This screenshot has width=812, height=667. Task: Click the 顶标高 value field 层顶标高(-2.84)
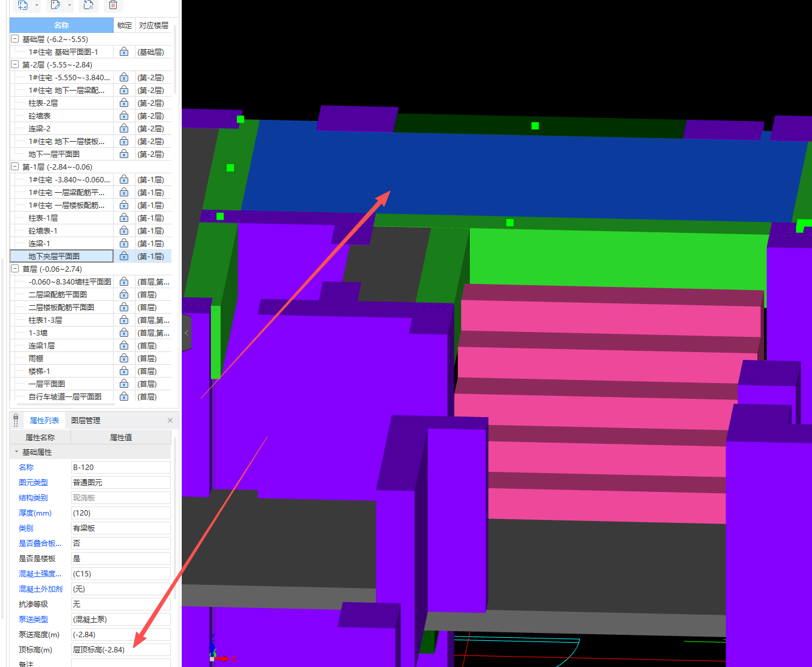[121, 650]
